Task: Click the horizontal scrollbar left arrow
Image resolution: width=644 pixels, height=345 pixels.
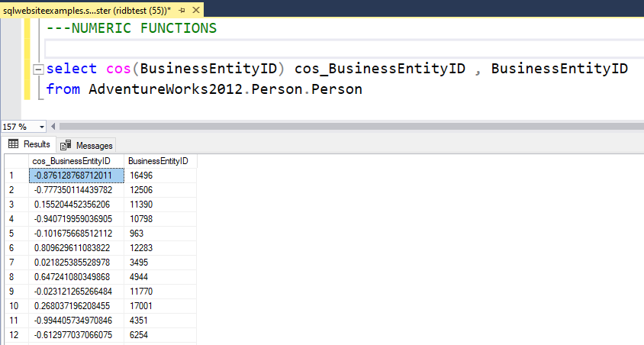Action: (x=53, y=127)
